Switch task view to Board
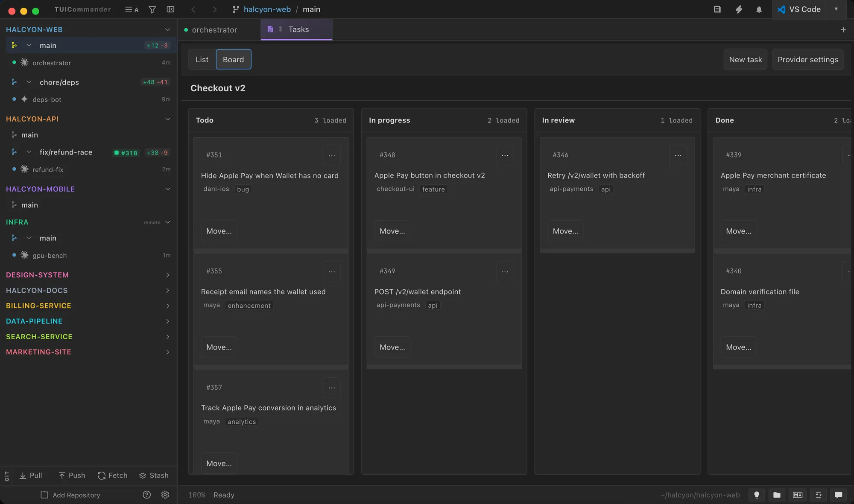This screenshot has height=504, width=854. [x=234, y=59]
